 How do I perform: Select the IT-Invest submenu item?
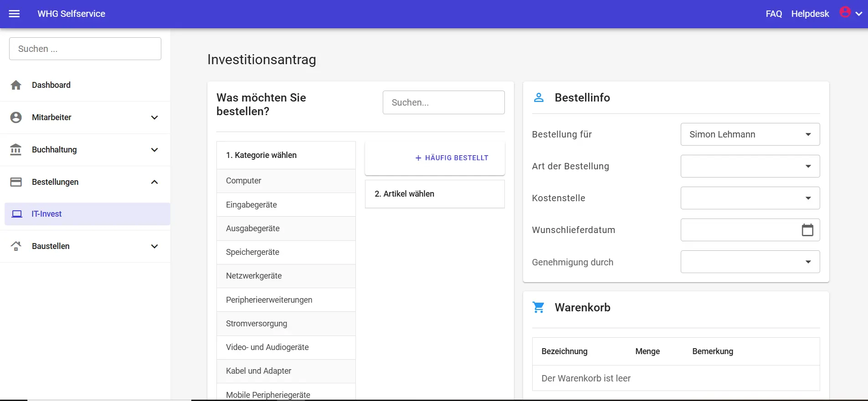tap(87, 214)
